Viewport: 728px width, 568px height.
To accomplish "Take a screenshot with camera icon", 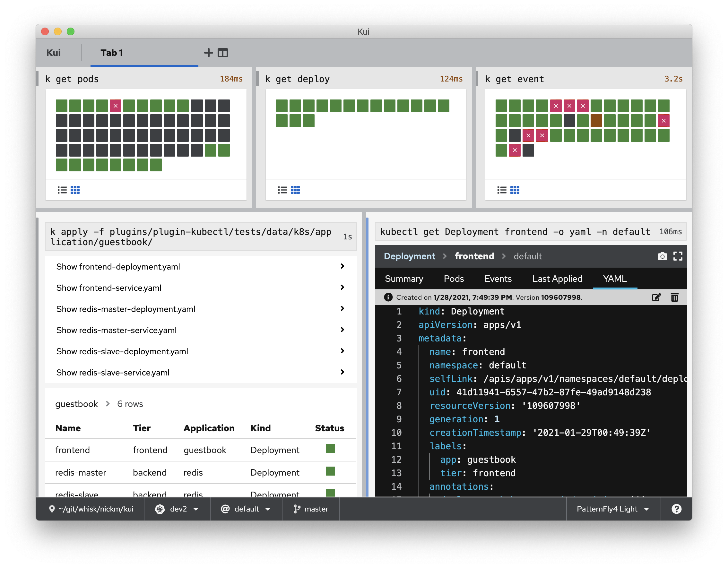I will 662,256.
